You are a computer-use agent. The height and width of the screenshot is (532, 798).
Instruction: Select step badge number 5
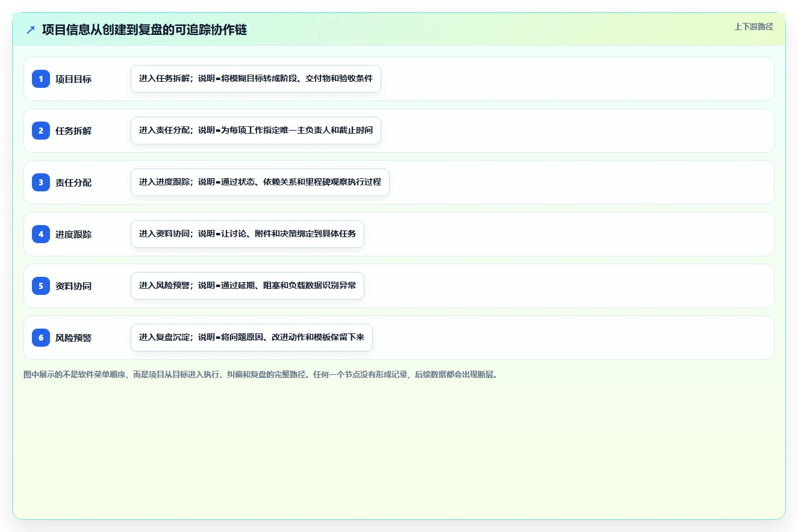point(41,286)
